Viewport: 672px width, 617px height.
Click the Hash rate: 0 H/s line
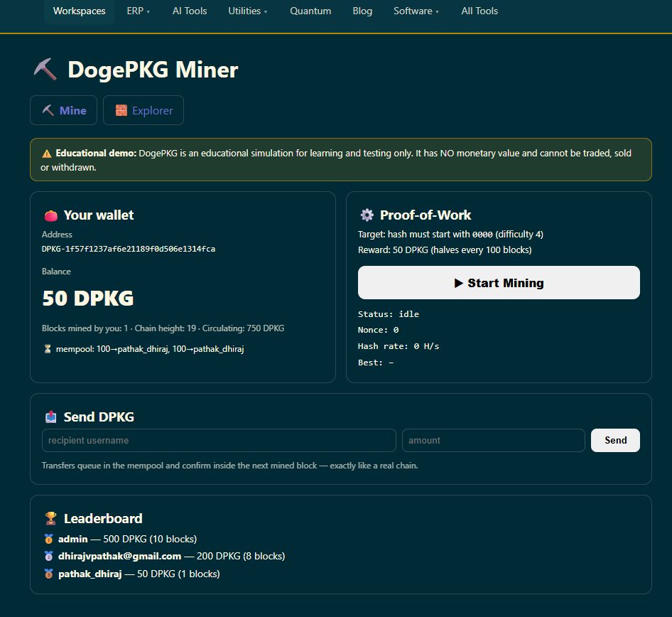pyautogui.click(x=399, y=346)
